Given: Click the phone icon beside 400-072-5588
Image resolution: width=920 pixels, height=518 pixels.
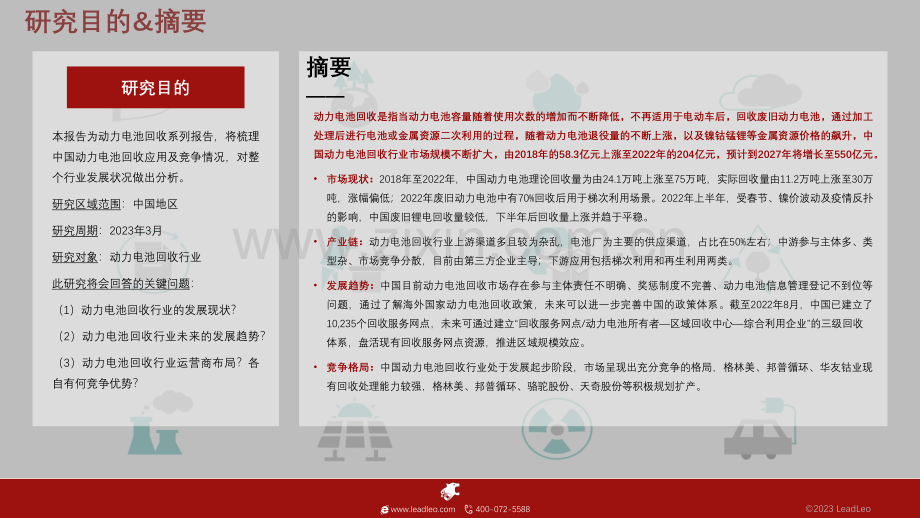Looking at the screenshot, I should point(468,509).
